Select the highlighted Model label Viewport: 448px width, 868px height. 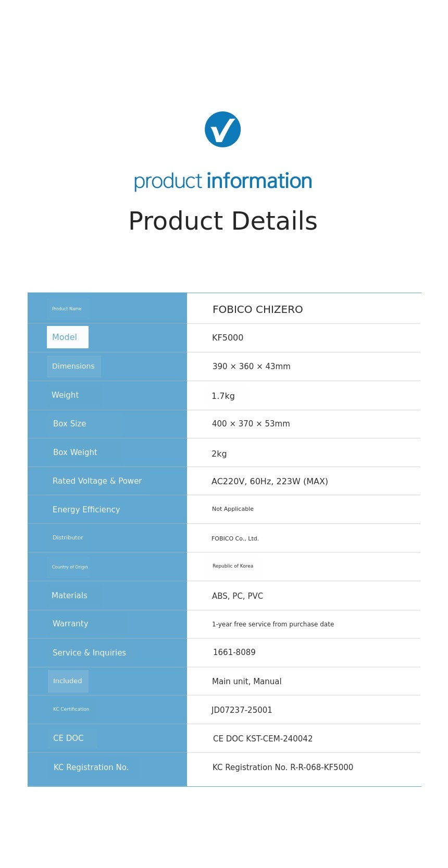point(67,337)
